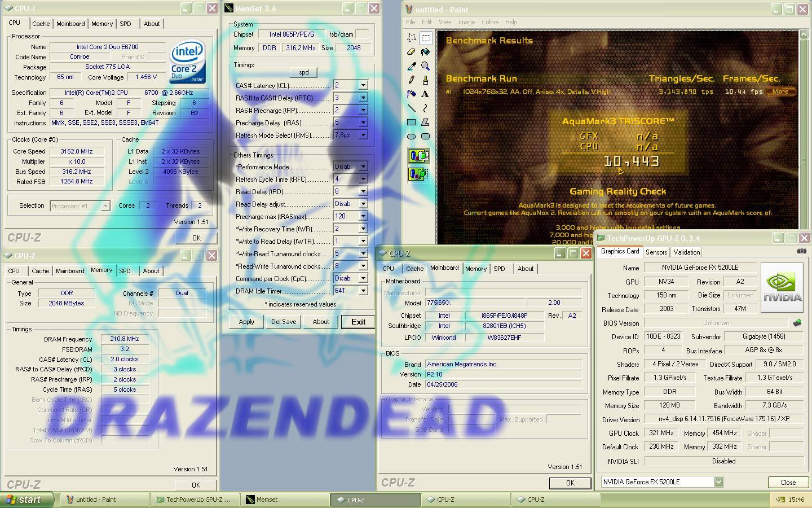The width and height of the screenshot is (812, 508).
Task: Choose the Curve tool in Paint
Action: click(x=426, y=108)
